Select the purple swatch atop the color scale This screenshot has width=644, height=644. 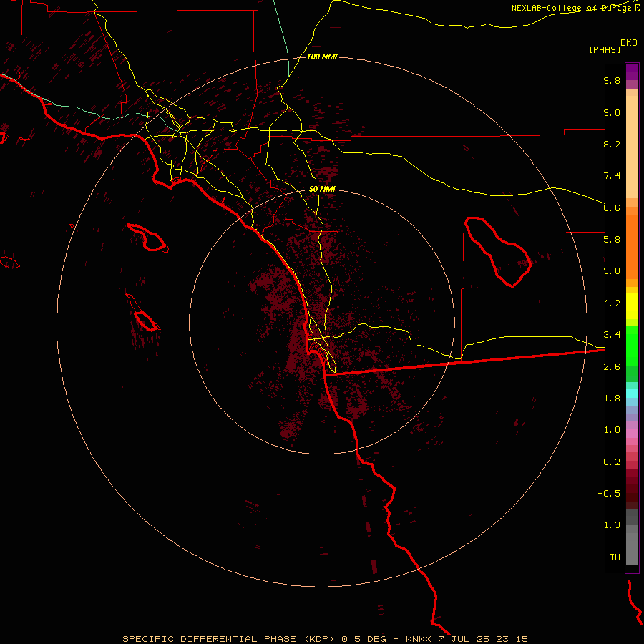(632, 72)
